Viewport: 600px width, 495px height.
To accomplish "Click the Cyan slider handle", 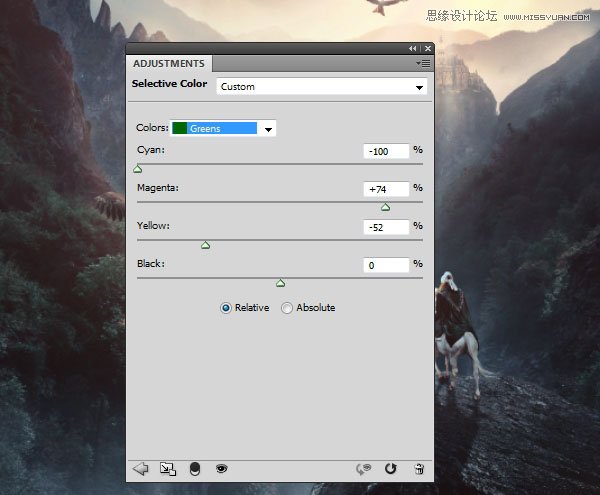I will coord(138,169).
